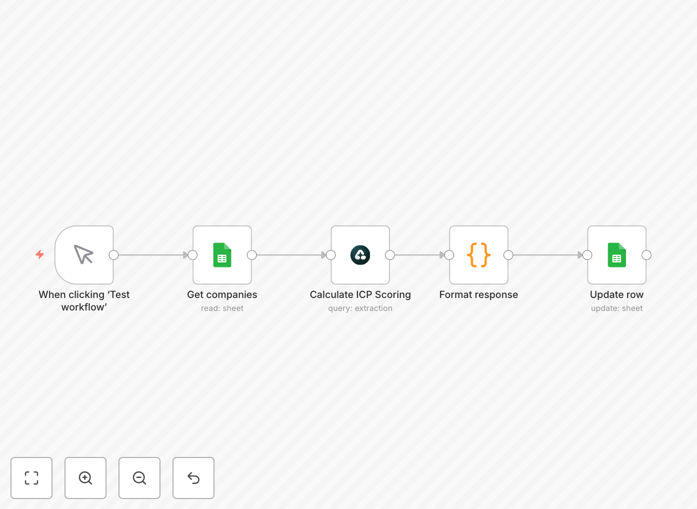This screenshot has height=509, width=697.
Task: Click Update row input connector
Action: coord(587,255)
